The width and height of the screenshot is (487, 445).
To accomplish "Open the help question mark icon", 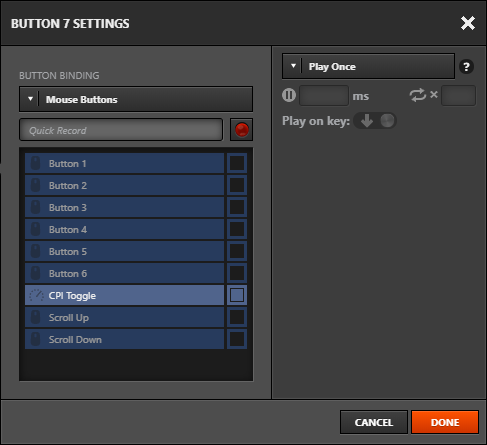I will tap(466, 67).
